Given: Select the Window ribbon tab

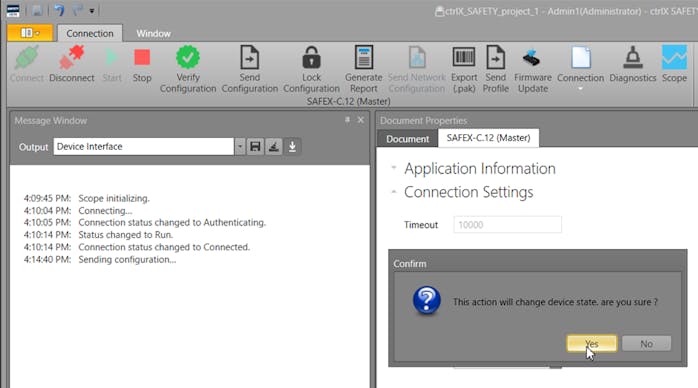Looking at the screenshot, I should pyautogui.click(x=153, y=33).
